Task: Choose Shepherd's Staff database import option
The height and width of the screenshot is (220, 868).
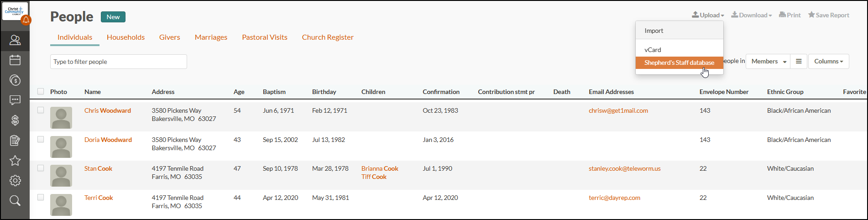Action: pos(679,63)
